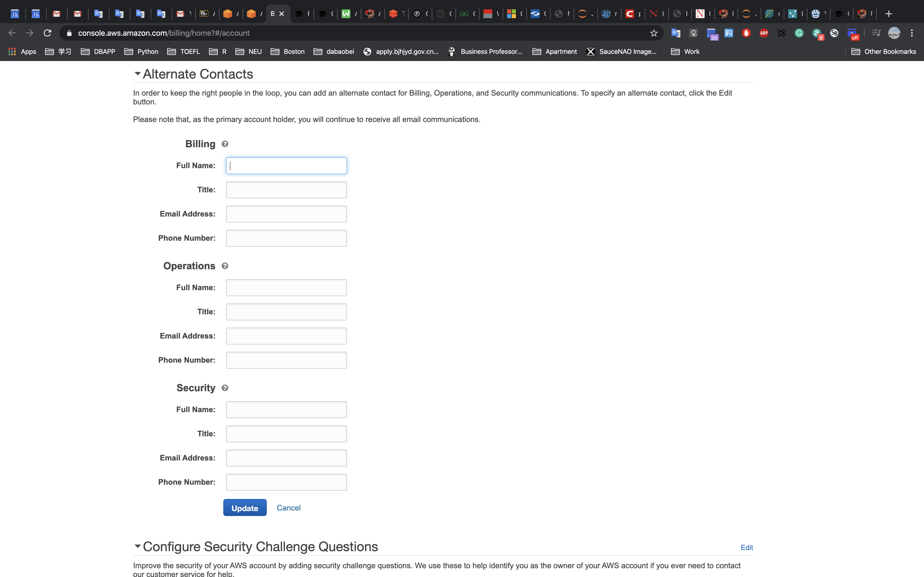Open new tab with plus icon
924x577 pixels.
pyautogui.click(x=889, y=14)
